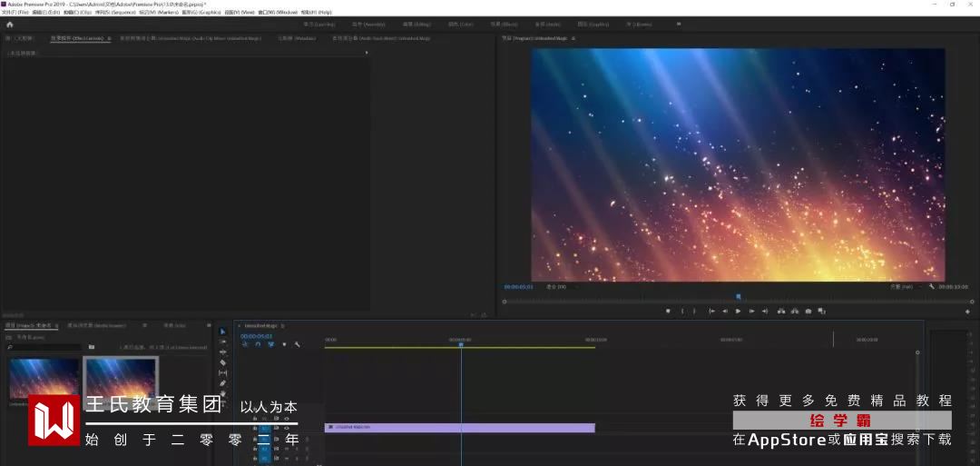Select the purple clip on the timeline
The height and width of the screenshot is (466, 980).
[460, 427]
